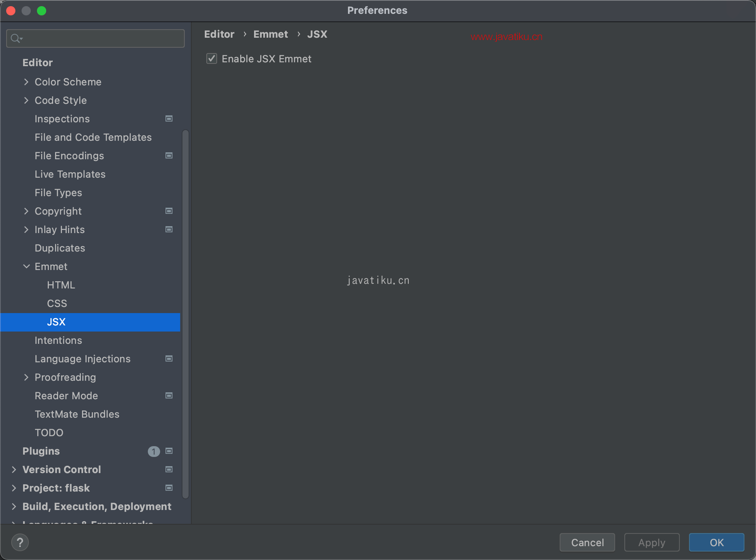Click the project-level icon beside Project: flask

tap(169, 488)
